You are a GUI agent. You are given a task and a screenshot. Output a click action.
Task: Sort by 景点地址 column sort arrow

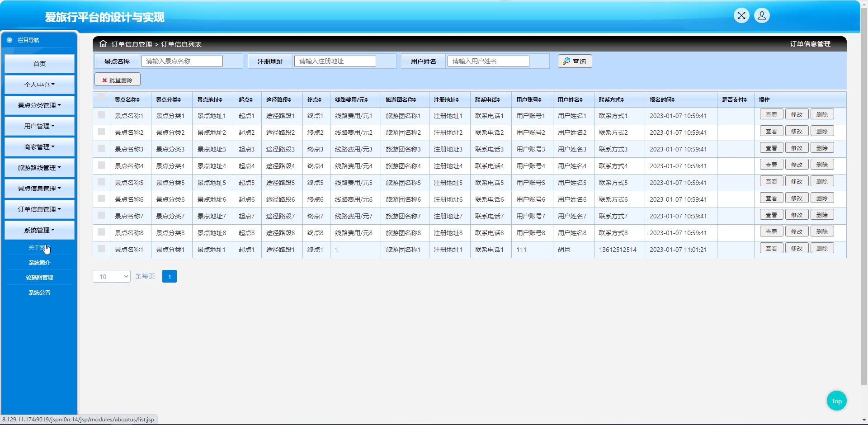click(221, 100)
